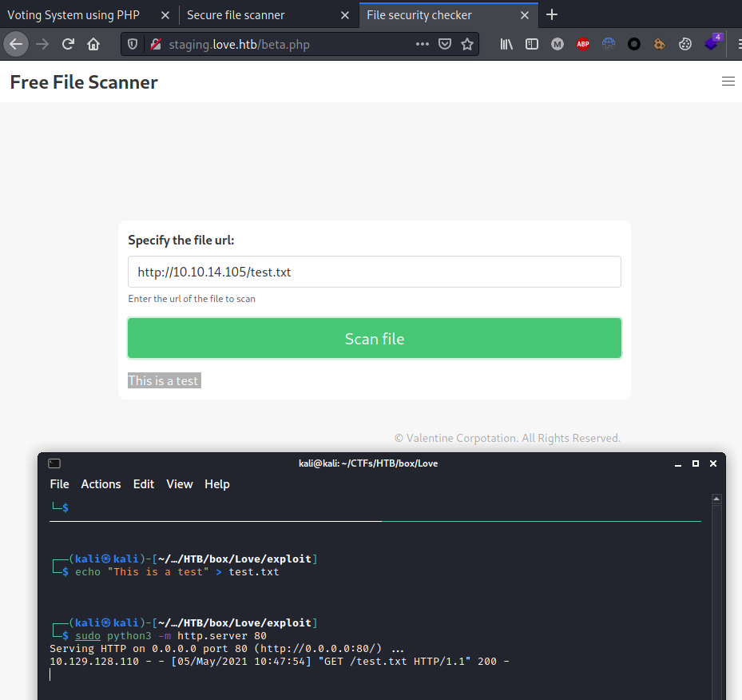This screenshot has width=742, height=700.
Task: Open tracking protection shield info
Action: [133, 44]
